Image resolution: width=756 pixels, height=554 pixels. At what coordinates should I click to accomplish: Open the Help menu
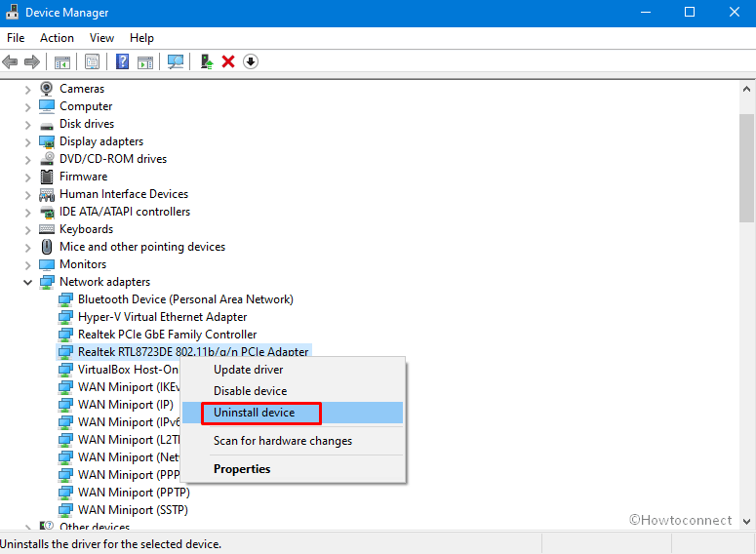click(x=141, y=38)
